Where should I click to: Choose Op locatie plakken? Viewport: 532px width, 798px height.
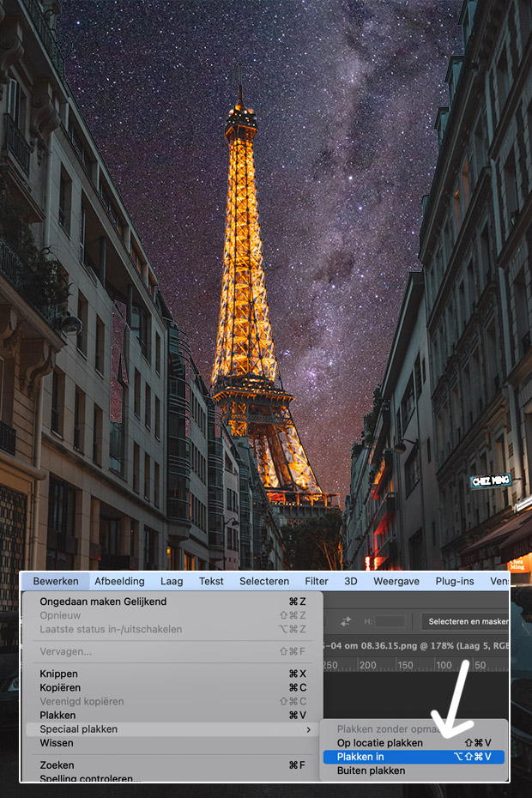pyautogui.click(x=379, y=742)
